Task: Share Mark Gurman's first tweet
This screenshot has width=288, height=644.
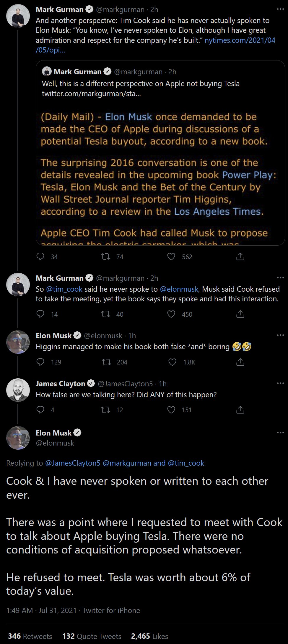Action: click(240, 257)
